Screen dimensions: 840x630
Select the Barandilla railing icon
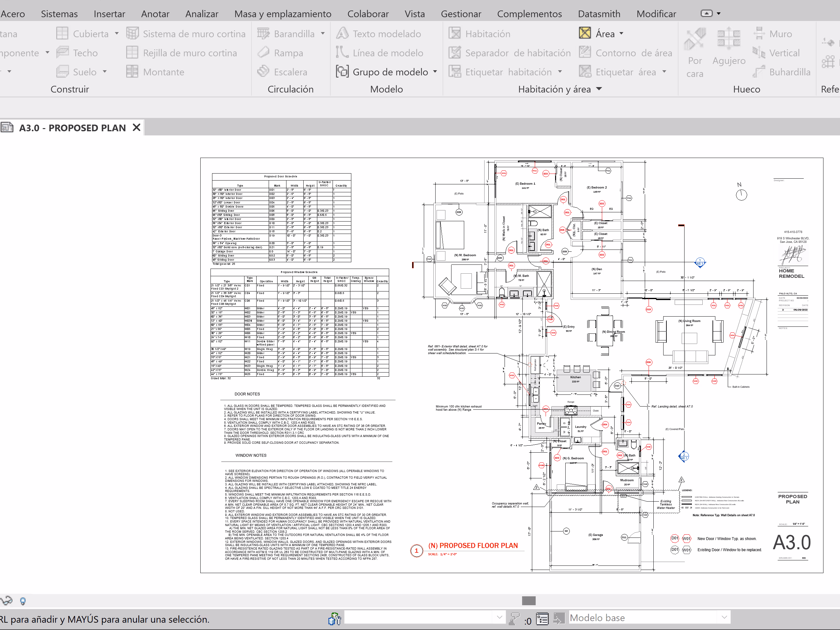(x=263, y=33)
